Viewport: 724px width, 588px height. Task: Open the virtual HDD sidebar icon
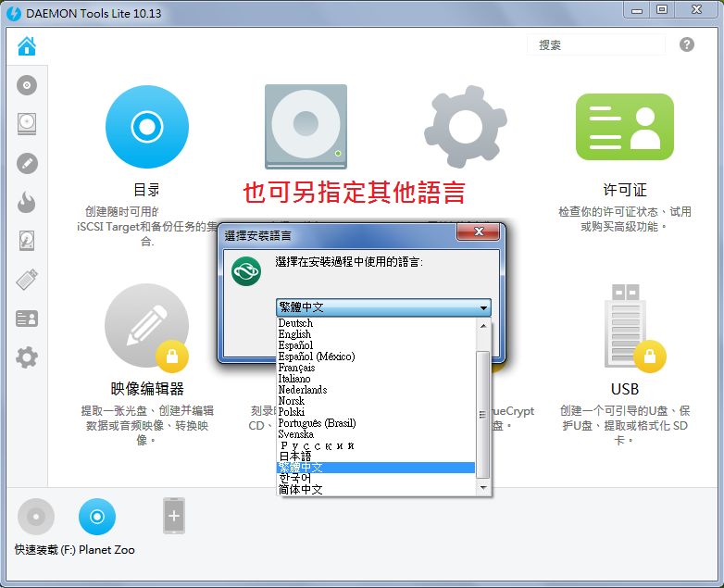[x=27, y=241]
